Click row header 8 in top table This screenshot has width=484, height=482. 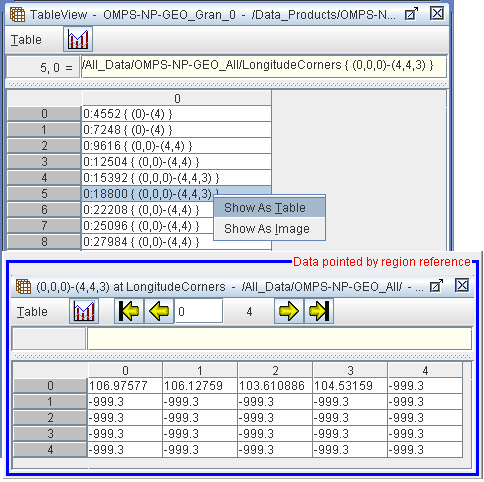tap(44, 242)
